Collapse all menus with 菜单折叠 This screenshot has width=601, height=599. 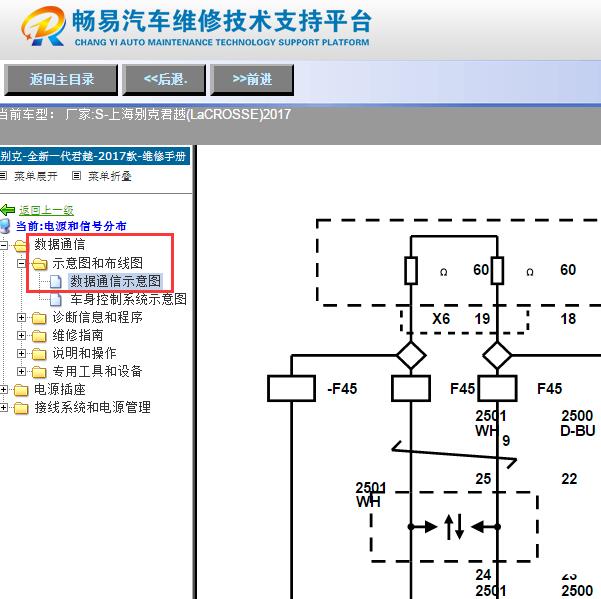click(x=110, y=176)
